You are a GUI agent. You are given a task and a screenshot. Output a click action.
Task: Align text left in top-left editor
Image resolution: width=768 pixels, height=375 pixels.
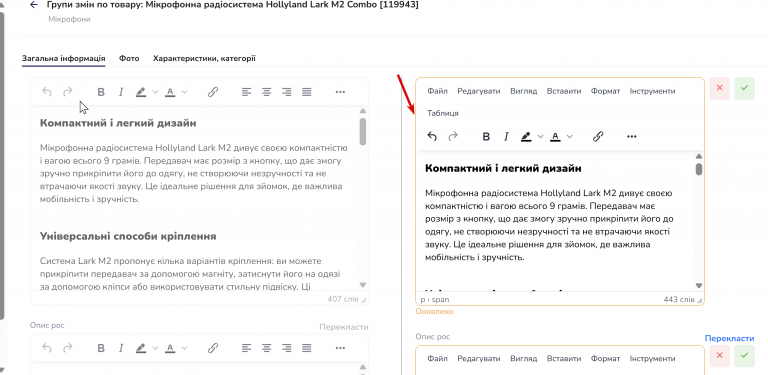(246, 92)
